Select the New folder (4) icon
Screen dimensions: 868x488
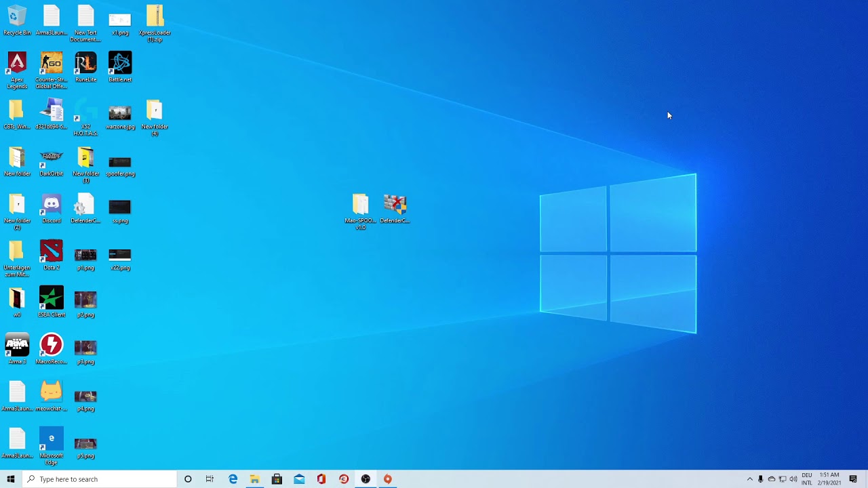tap(155, 117)
